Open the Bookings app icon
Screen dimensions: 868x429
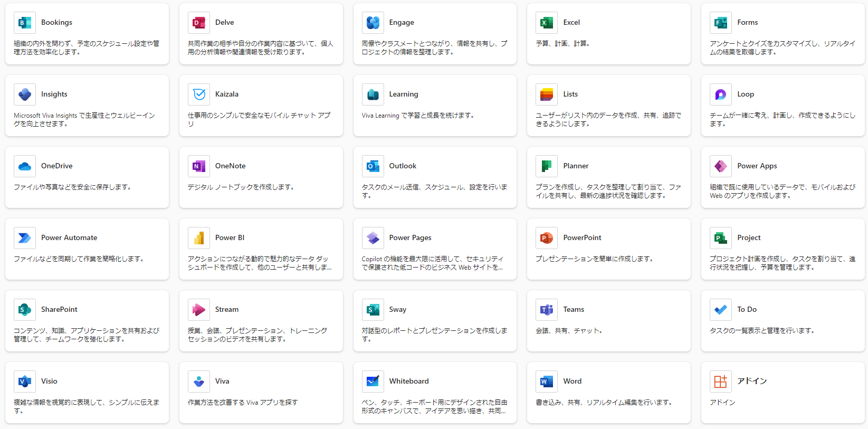coord(25,23)
